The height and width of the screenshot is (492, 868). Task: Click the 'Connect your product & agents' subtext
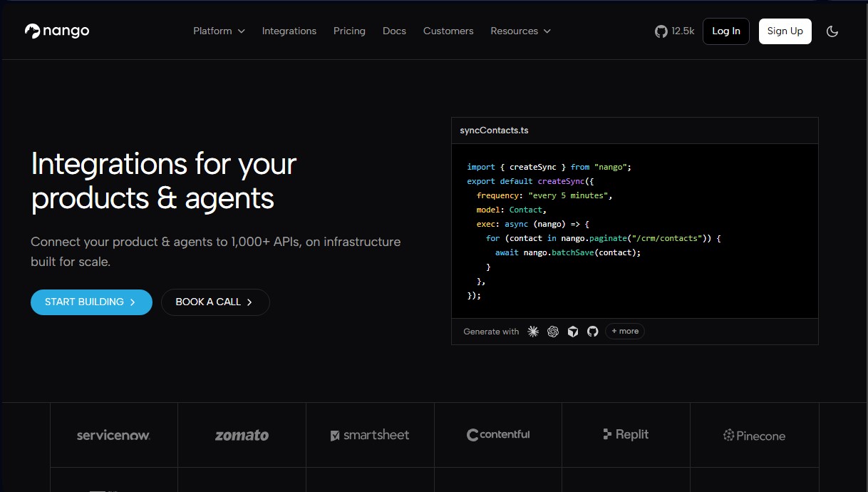tap(216, 252)
